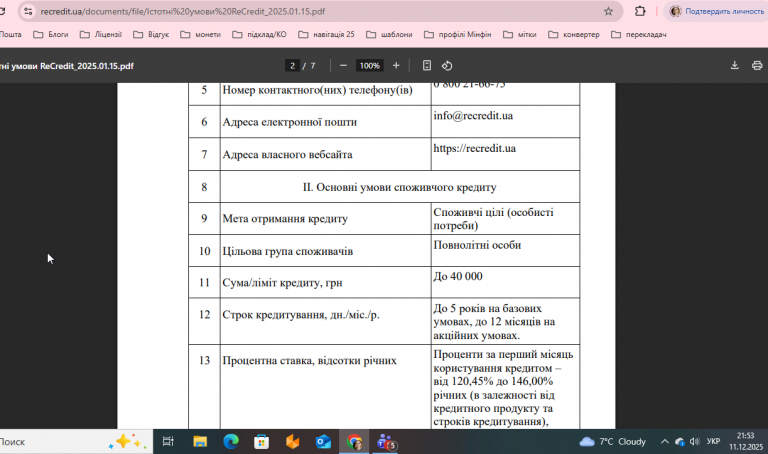Click 'Сума/ліміт кредиту, грн' cell
Image resolution: width=768 pixels, height=454 pixels.
tap(326, 283)
